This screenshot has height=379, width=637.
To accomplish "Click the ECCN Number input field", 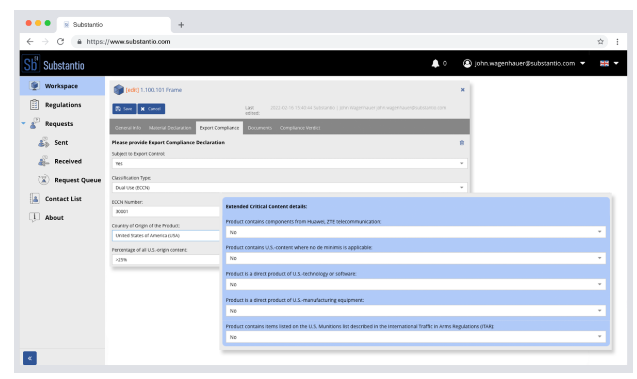I will [166, 211].
